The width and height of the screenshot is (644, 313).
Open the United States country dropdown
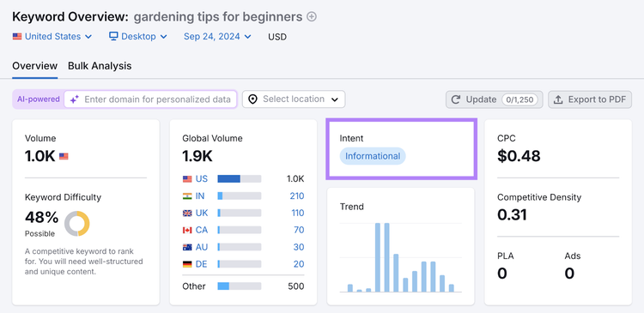(x=52, y=37)
